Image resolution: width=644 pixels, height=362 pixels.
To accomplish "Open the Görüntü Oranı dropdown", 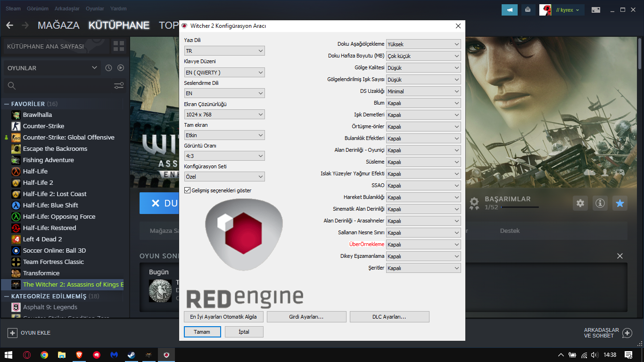I will 224,156.
